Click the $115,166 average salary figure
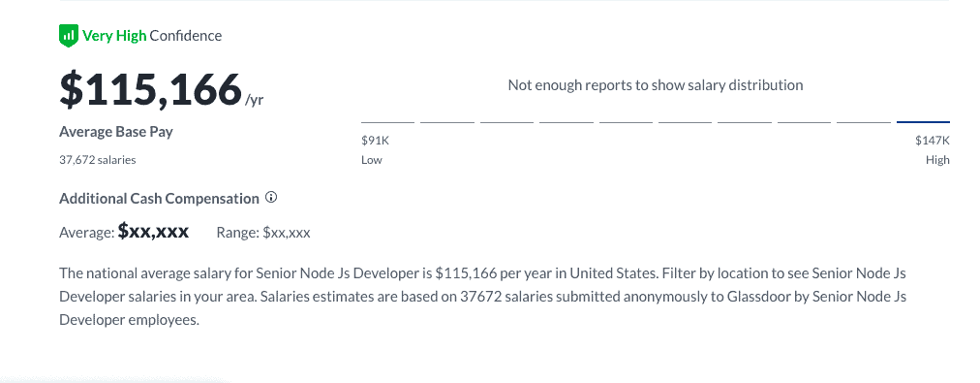The width and height of the screenshot is (980, 383). pyautogui.click(x=151, y=89)
